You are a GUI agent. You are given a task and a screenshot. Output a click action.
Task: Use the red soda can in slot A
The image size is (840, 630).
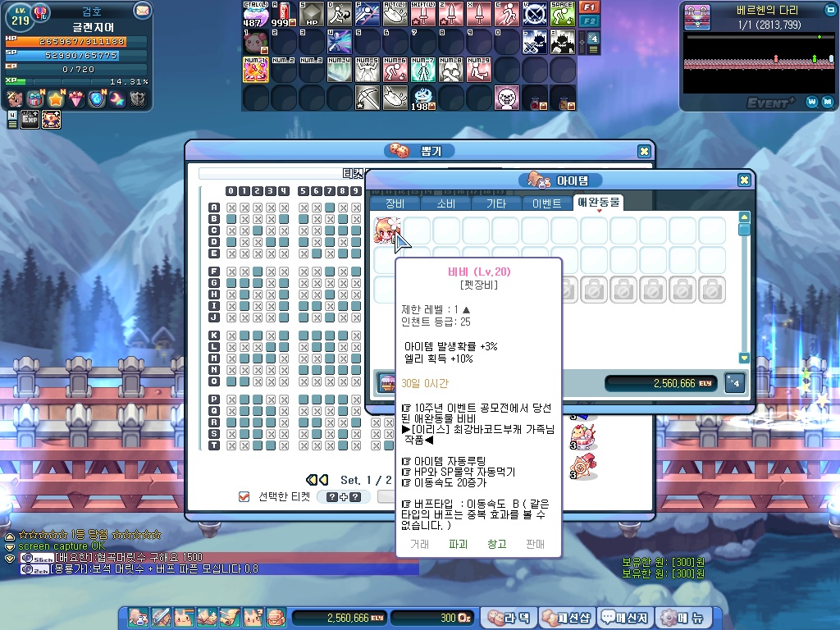[x=284, y=14]
